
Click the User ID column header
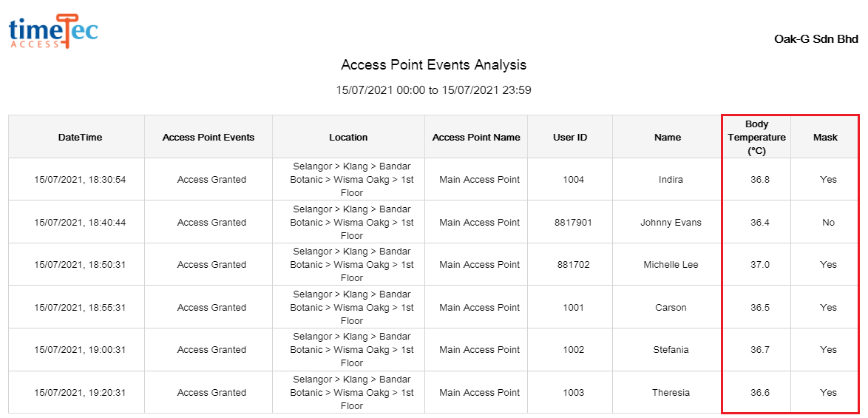570,137
